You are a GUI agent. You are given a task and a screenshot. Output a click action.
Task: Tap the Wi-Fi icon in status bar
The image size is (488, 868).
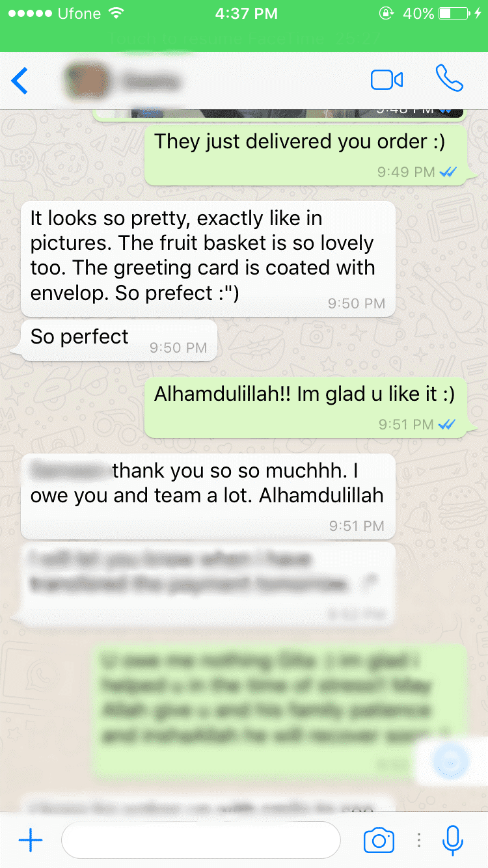point(116,13)
